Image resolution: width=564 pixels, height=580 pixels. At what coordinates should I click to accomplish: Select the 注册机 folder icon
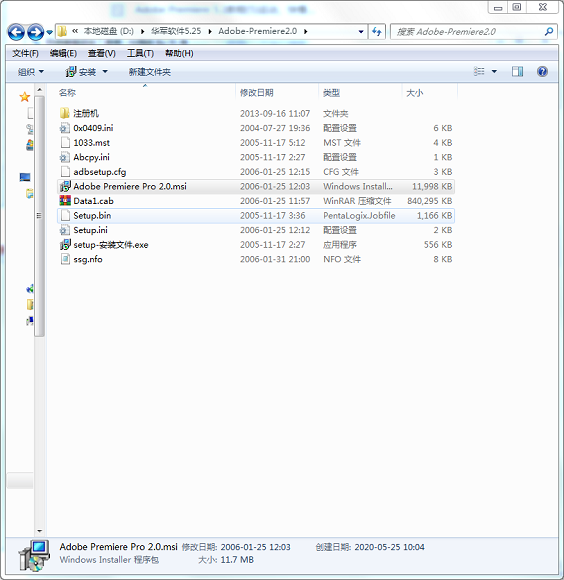pos(65,113)
